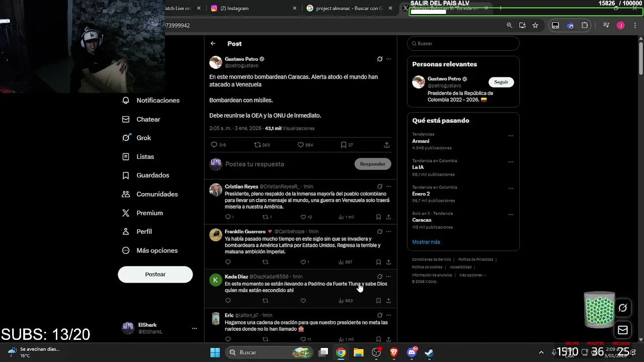
Task: Open Grok icon on Franklin Guerrero's reply
Action: (380, 232)
